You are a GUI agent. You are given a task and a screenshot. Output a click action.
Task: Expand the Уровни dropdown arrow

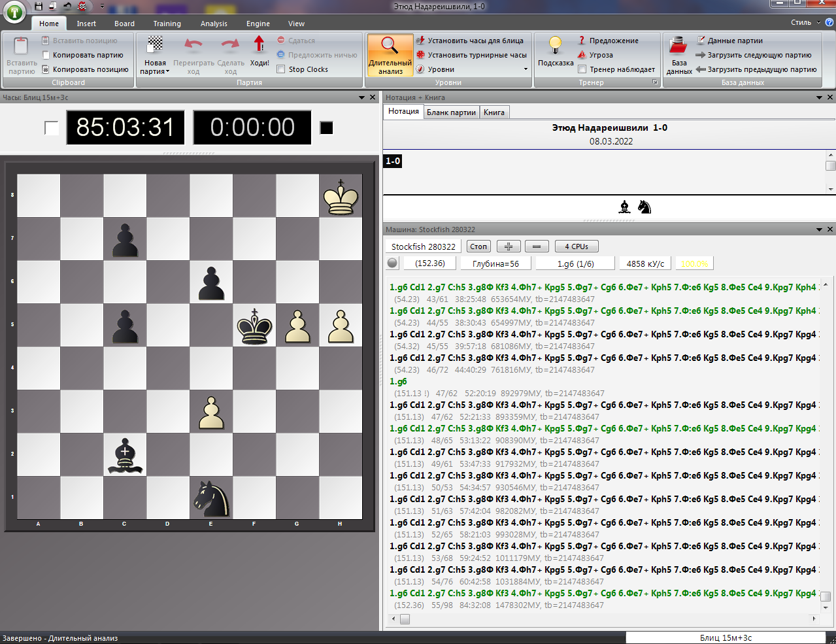[x=526, y=69]
